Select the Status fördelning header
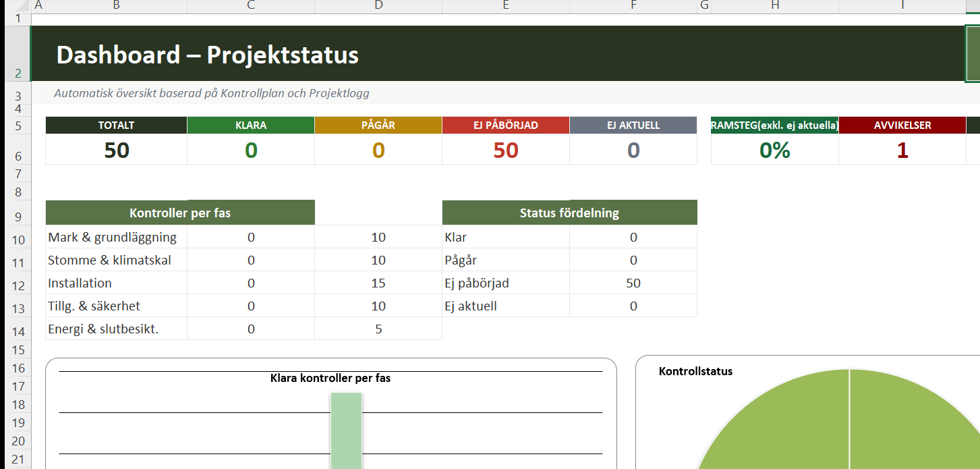 [569, 213]
